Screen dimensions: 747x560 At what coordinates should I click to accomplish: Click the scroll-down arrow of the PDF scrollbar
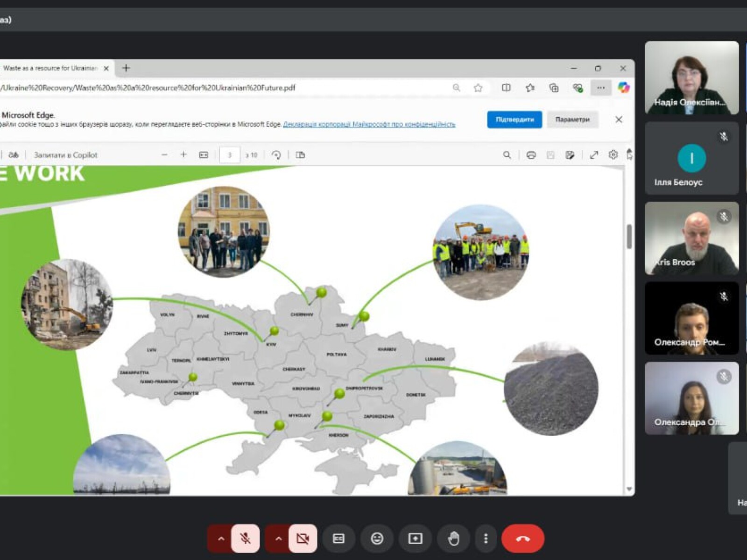point(629,489)
